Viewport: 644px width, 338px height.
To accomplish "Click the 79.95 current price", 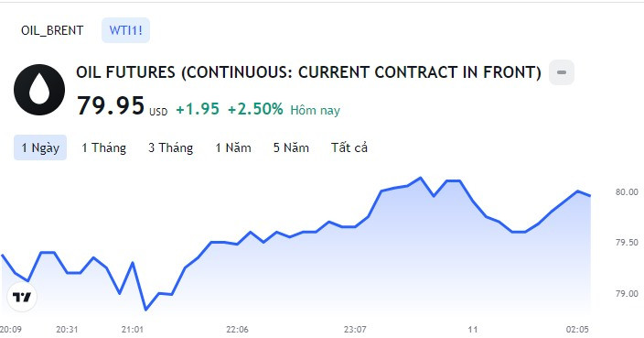I will [111, 105].
